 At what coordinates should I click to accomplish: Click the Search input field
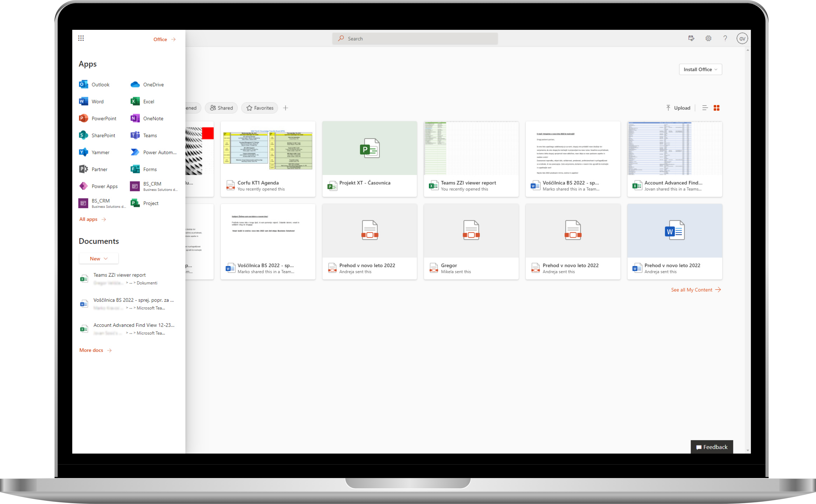pos(408,38)
